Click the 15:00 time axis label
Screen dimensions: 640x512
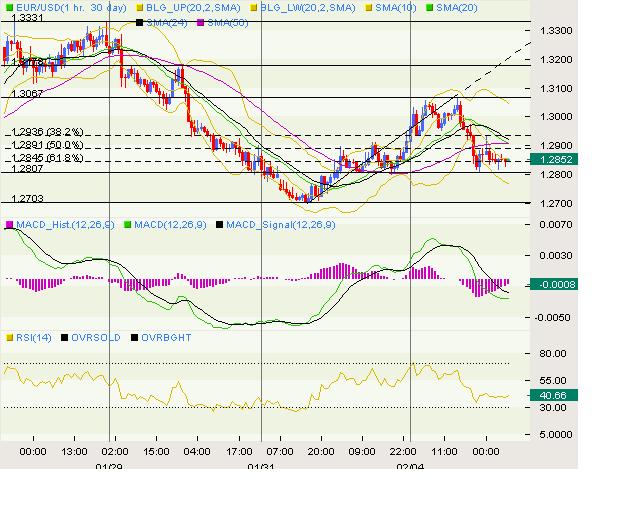tap(156, 452)
